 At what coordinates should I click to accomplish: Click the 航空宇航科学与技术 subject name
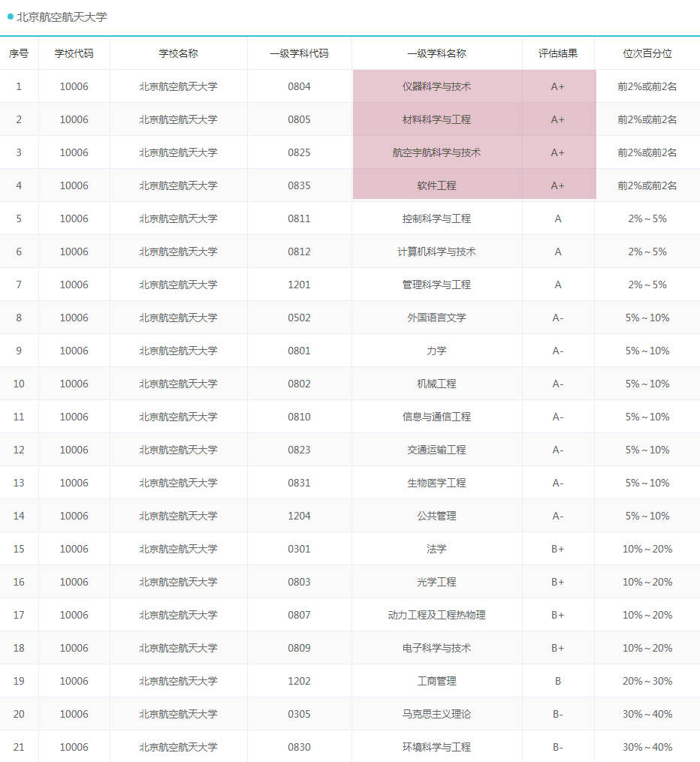click(436, 152)
